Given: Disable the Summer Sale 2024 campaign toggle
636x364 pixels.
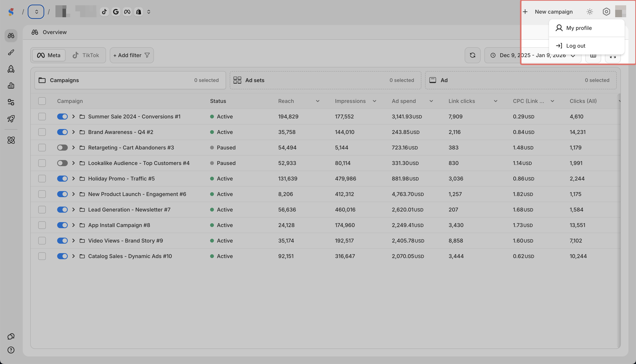Looking at the screenshot, I should 62,117.
